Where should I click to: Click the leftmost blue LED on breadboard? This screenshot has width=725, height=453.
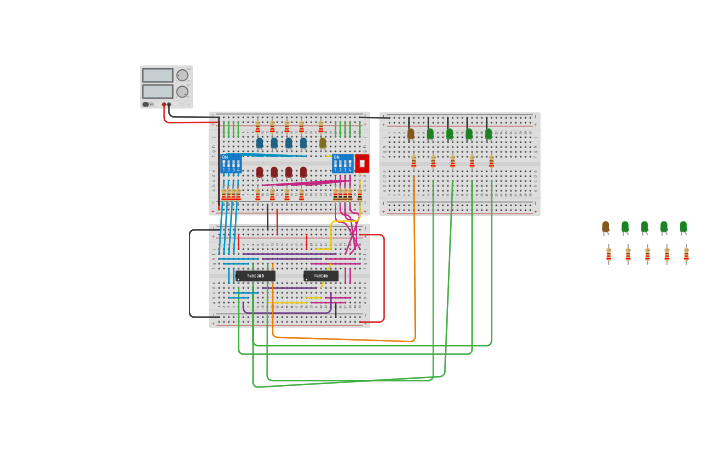[x=259, y=143]
